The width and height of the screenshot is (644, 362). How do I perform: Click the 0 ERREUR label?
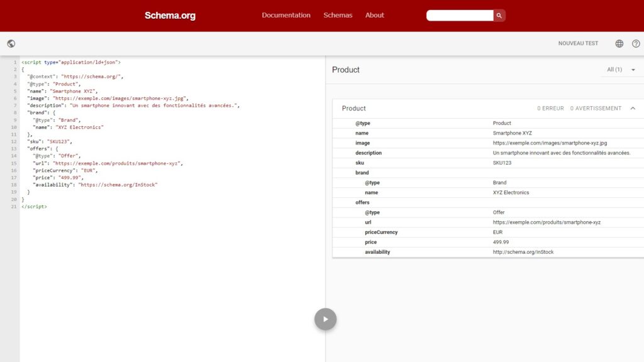[550, 108]
